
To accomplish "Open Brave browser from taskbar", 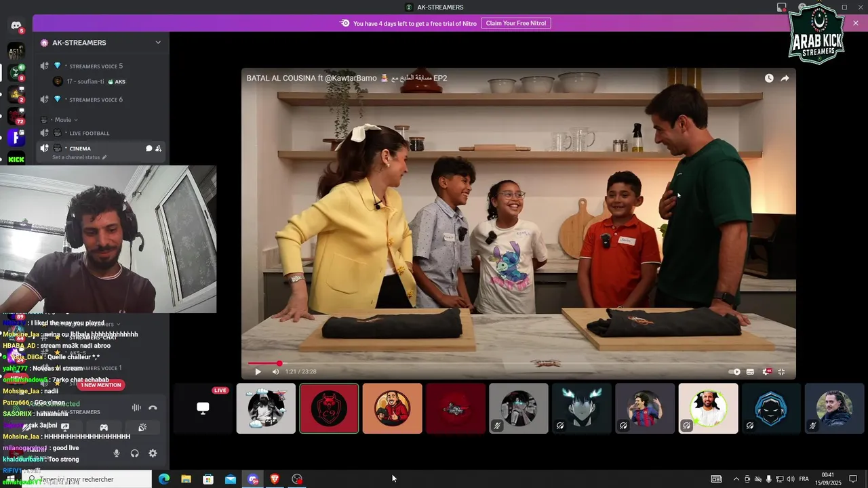I will tap(275, 479).
